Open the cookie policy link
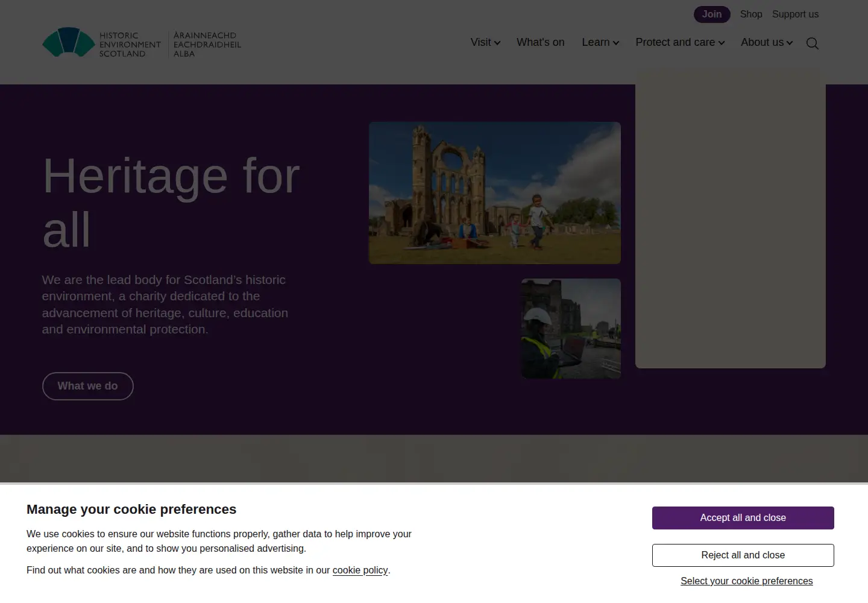 tap(360, 570)
